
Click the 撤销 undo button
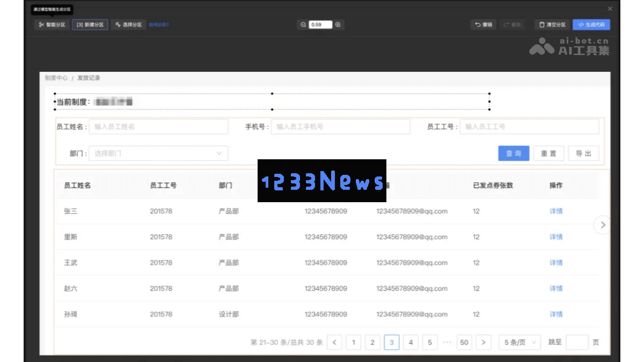coord(484,25)
